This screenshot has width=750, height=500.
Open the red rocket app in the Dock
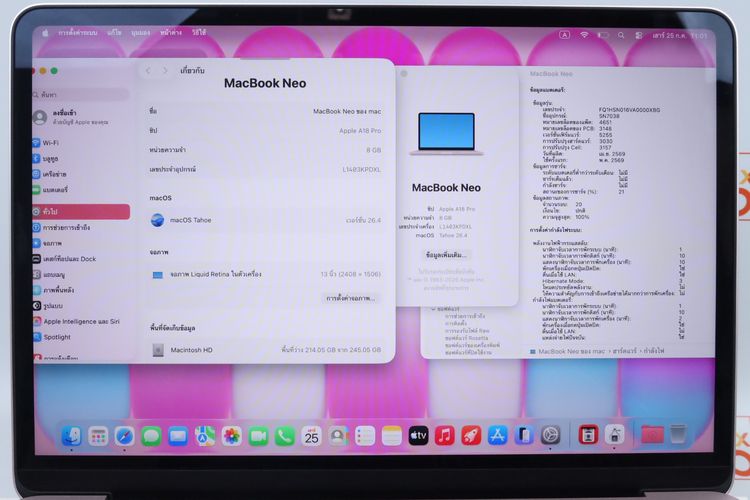tap(471, 435)
